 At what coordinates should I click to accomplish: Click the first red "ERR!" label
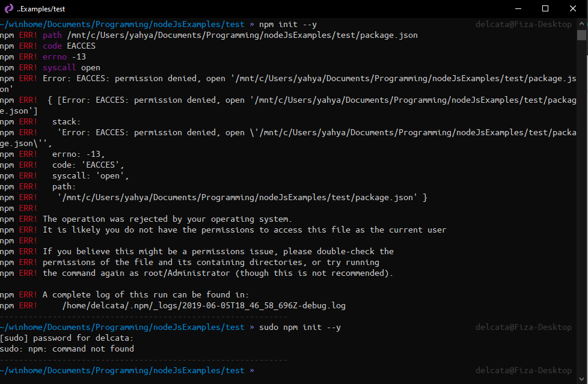[x=28, y=35]
